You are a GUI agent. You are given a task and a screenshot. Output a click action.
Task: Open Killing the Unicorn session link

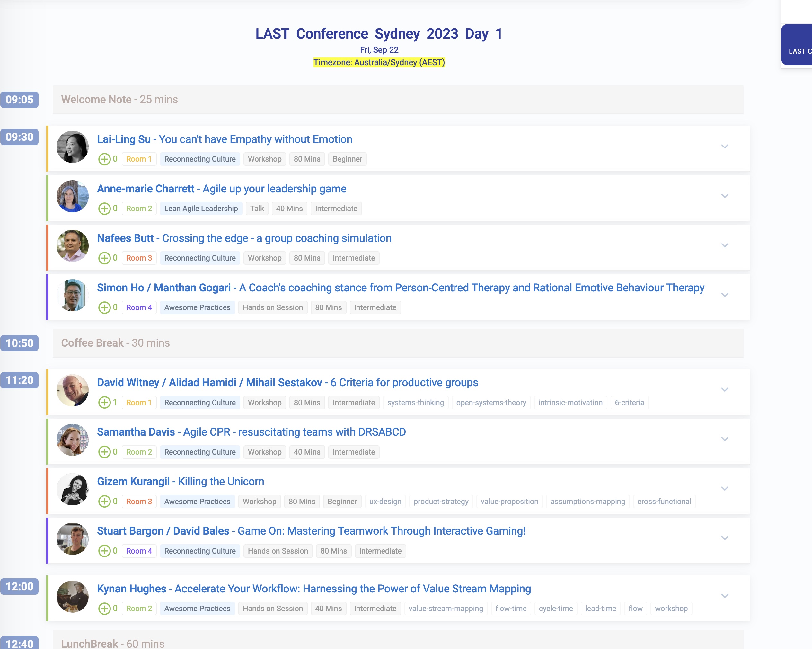click(221, 481)
